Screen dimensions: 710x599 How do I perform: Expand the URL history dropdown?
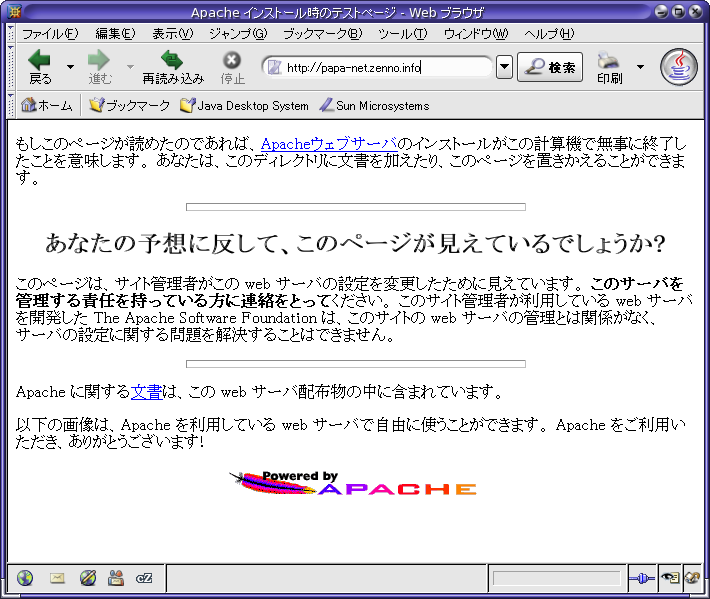(504, 67)
